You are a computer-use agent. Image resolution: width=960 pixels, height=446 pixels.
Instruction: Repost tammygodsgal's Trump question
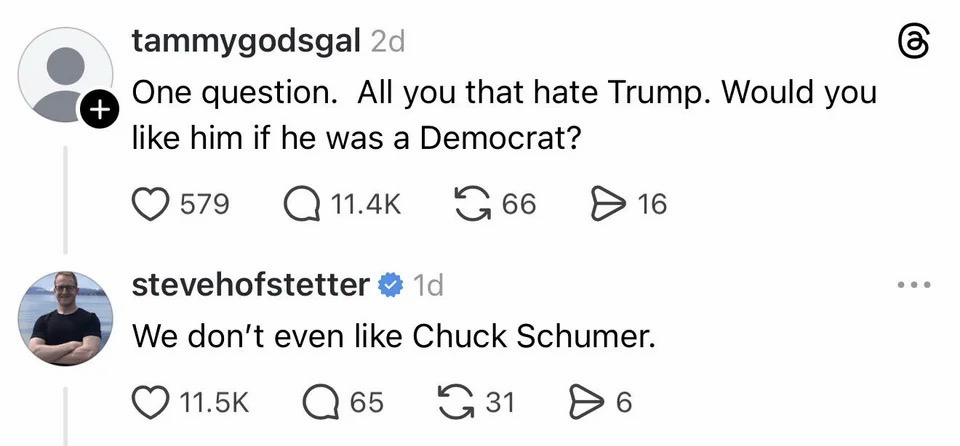click(471, 205)
